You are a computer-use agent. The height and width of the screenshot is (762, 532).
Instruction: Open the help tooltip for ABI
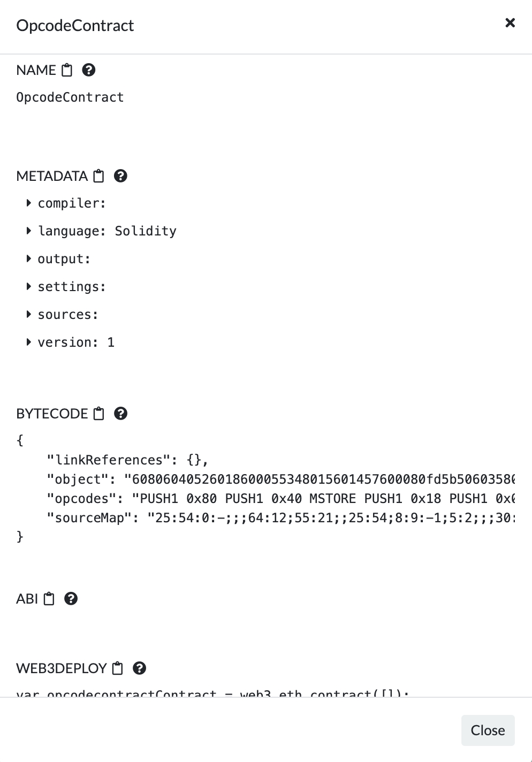(71, 599)
